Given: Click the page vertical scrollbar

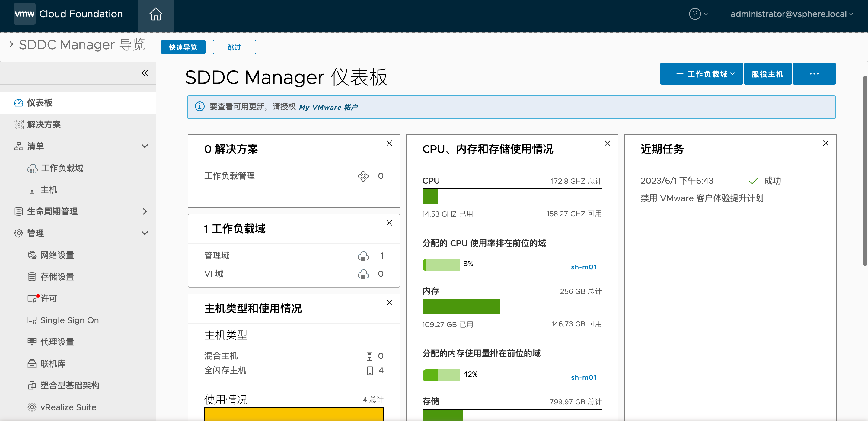Looking at the screenshot, I should (x=865, y=171).
